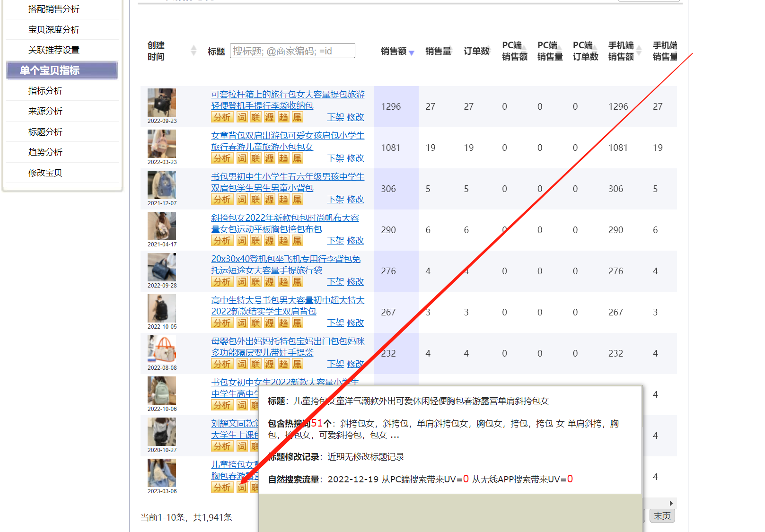The image size is (765, 532).
Task: Click the 下架 link for the first product
Action: click(335, 117)
